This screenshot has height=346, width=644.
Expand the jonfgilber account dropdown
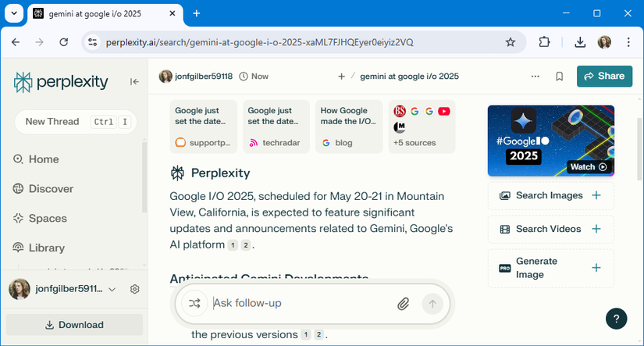pyautogui.click(x=112, y=289)
